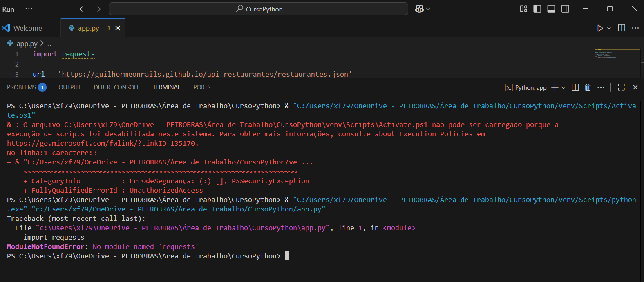Image resolution: width=644 pixels, height=282 pixels.
Task: Maximize the VS Code window
Action: [610, 9]
